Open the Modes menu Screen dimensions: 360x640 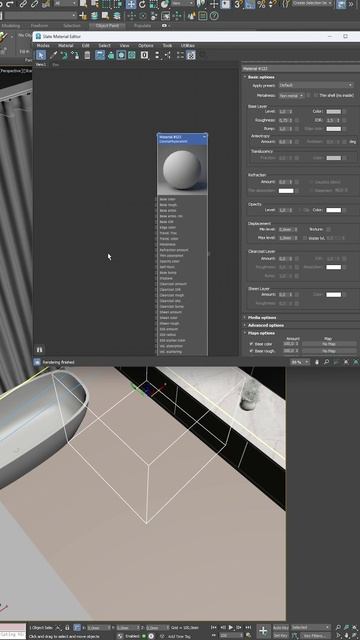click(43, 46)
